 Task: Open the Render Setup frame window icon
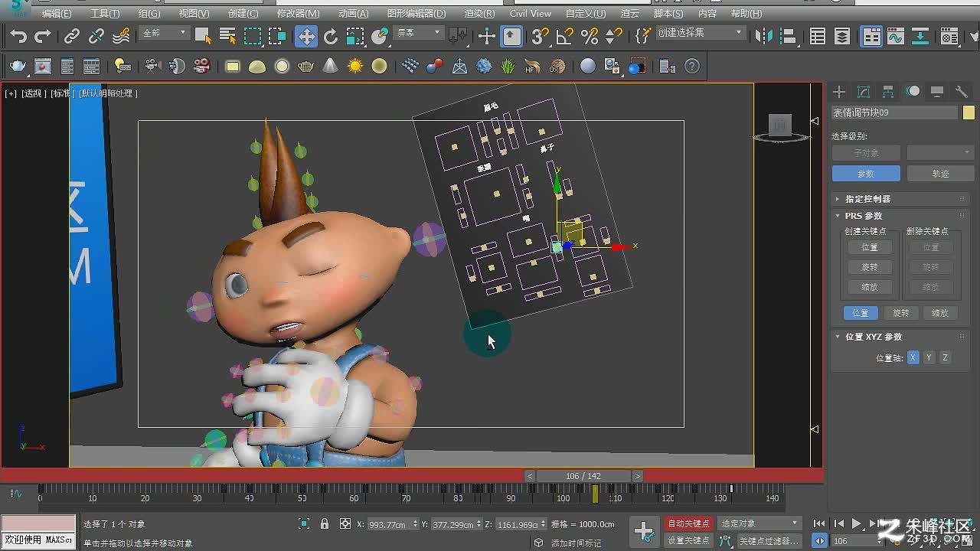43,67
